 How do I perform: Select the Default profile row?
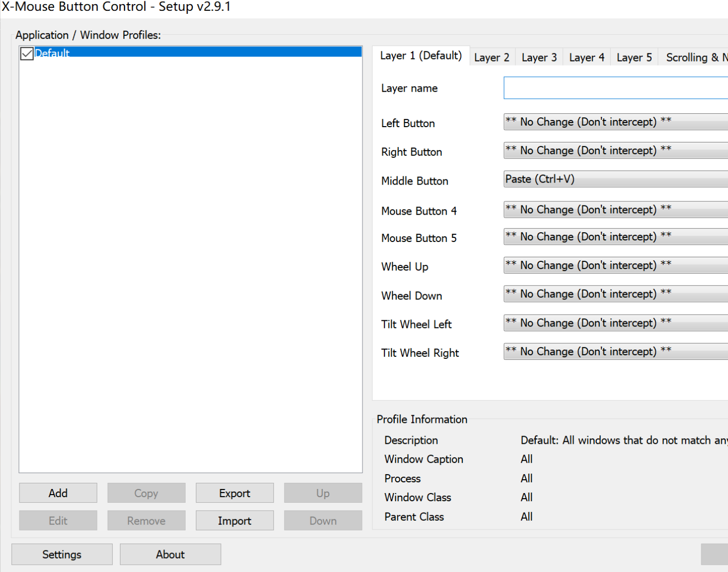(190, 52)
